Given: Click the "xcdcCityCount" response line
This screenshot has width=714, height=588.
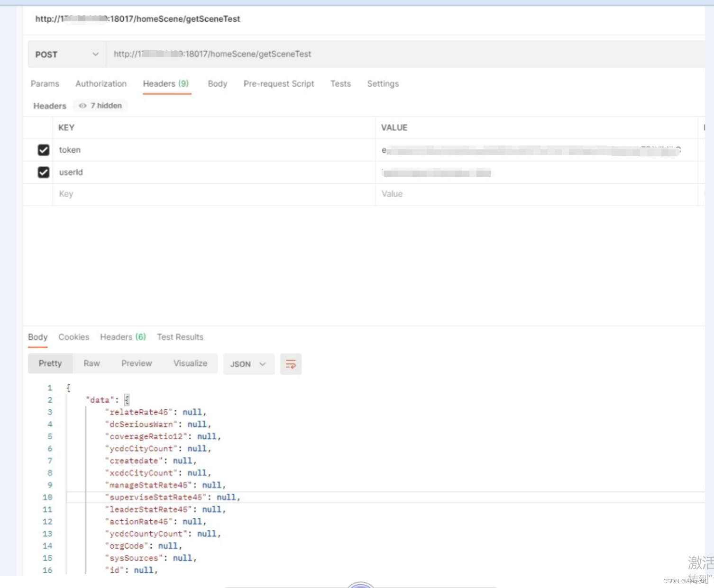Looking at the screenshot, I should (158, 473).
